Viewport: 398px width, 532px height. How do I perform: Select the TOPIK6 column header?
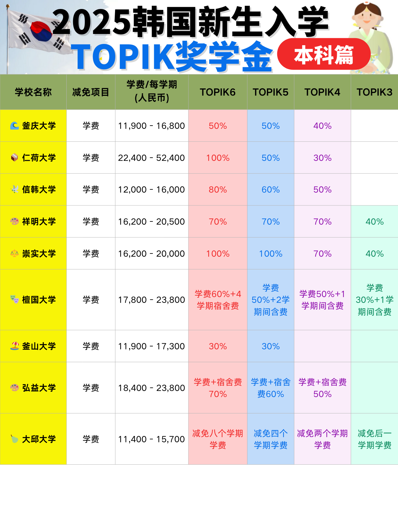pos(218,92)
